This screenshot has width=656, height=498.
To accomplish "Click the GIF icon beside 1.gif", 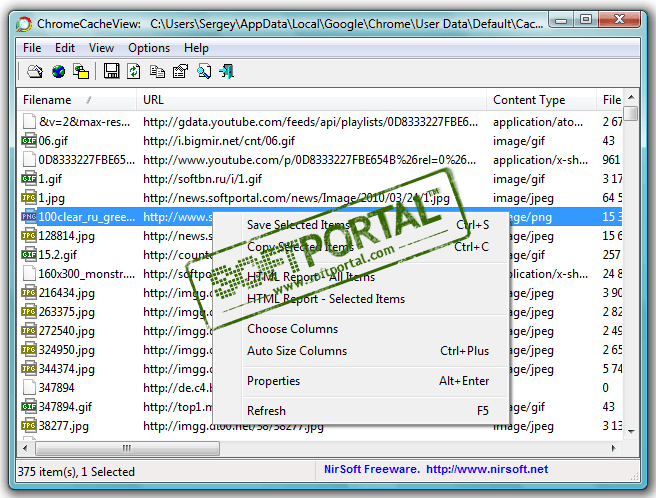I will [28, 179].
